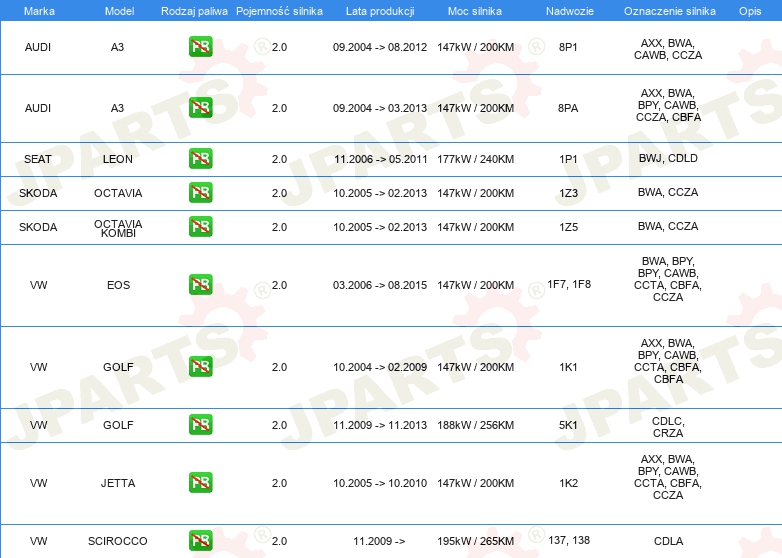Screen dimensions: 782x558
Task: Click the SEAT brand cell
Action: click(x=38, y=159)
